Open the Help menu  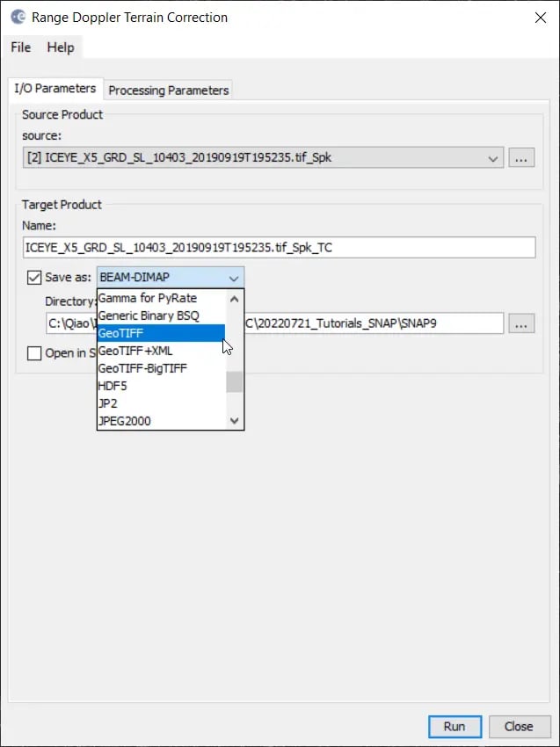(x=61, y=47)
